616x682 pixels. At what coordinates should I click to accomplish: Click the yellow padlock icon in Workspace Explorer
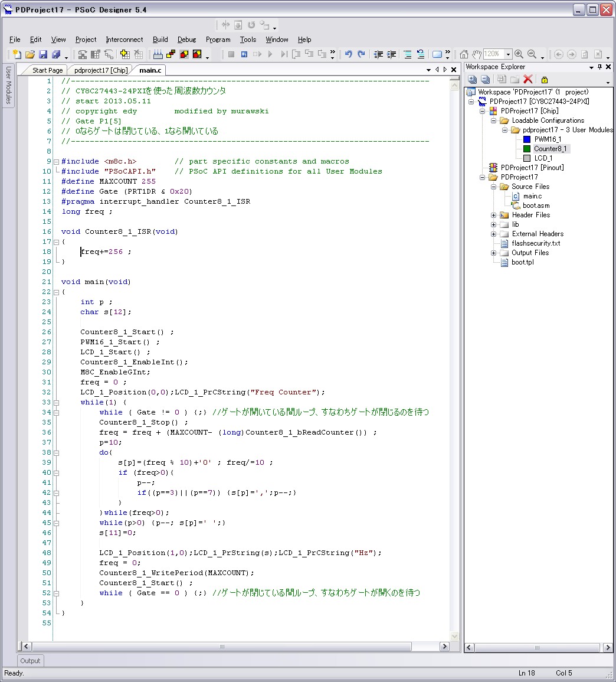tap(544, 79)
